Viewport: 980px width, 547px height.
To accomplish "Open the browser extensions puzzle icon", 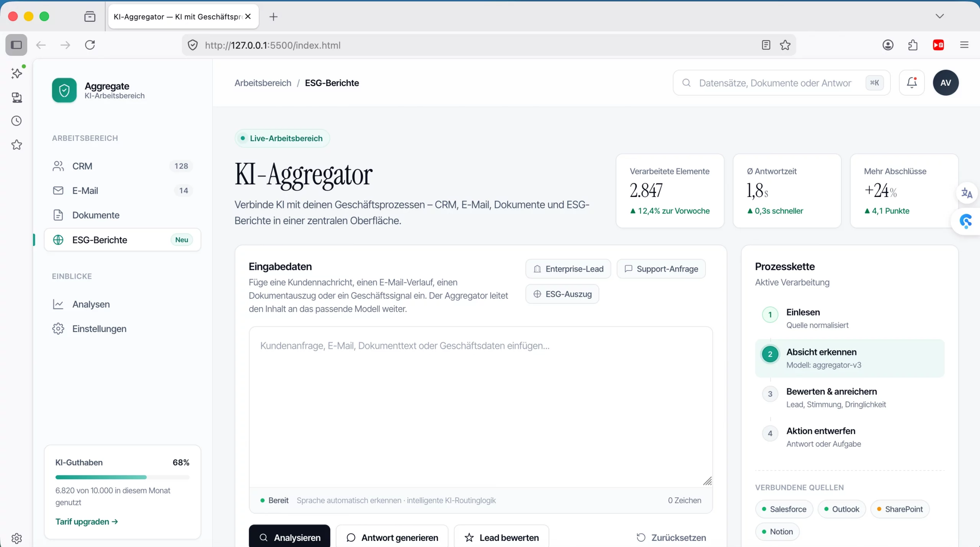I will [x=913, y=45].
